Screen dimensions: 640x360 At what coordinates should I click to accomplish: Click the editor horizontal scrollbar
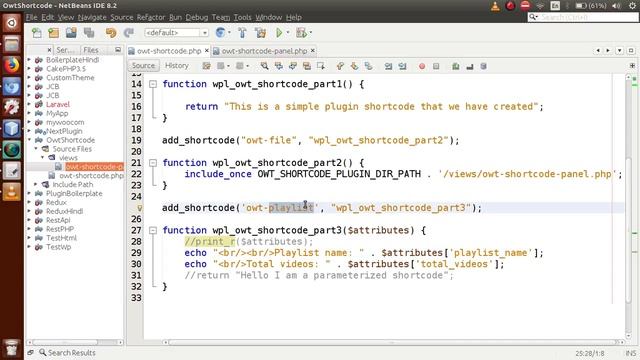[392, 342]
